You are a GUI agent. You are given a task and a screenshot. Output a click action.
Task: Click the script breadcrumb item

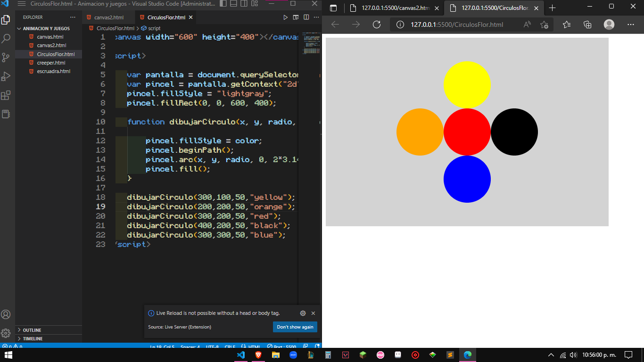point(154,28)
